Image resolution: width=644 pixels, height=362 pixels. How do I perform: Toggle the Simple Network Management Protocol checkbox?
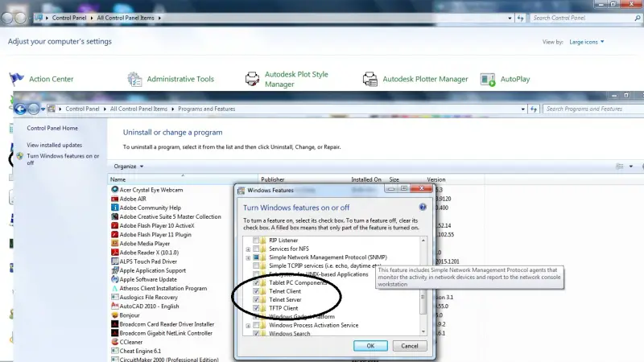(256, 257)
